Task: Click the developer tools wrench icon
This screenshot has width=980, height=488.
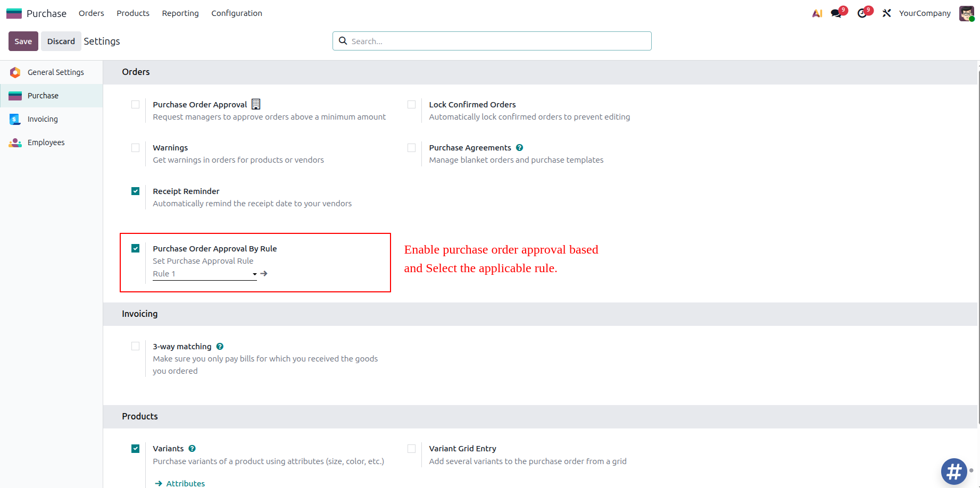Action: pos(886,12)
